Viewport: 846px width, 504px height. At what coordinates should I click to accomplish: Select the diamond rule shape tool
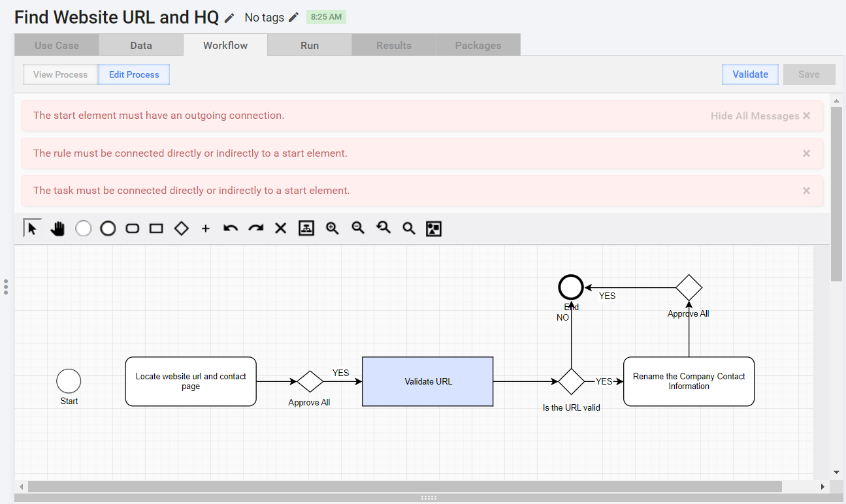pyautogui.click(x=182, y=228)
